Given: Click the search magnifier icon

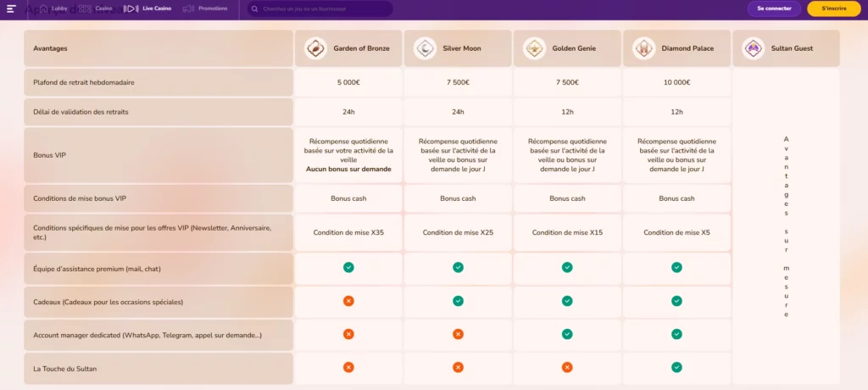Looking at the screenshot, I should click(x=254, y=8).
